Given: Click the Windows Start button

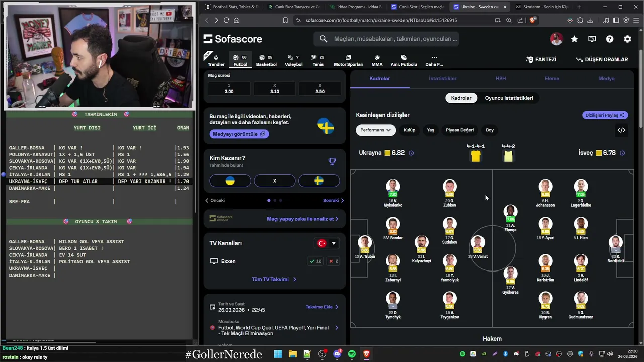Looking at the screenshot, I should click(278, 354).
